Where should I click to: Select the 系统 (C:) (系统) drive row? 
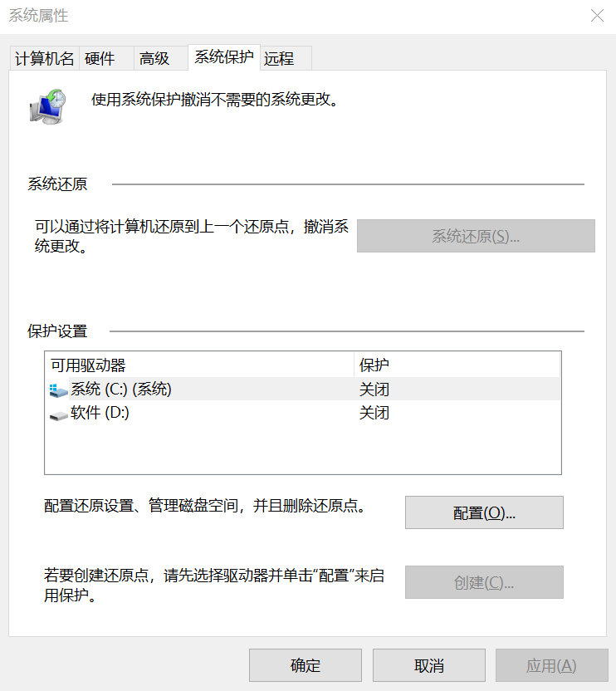coord(303,390)
